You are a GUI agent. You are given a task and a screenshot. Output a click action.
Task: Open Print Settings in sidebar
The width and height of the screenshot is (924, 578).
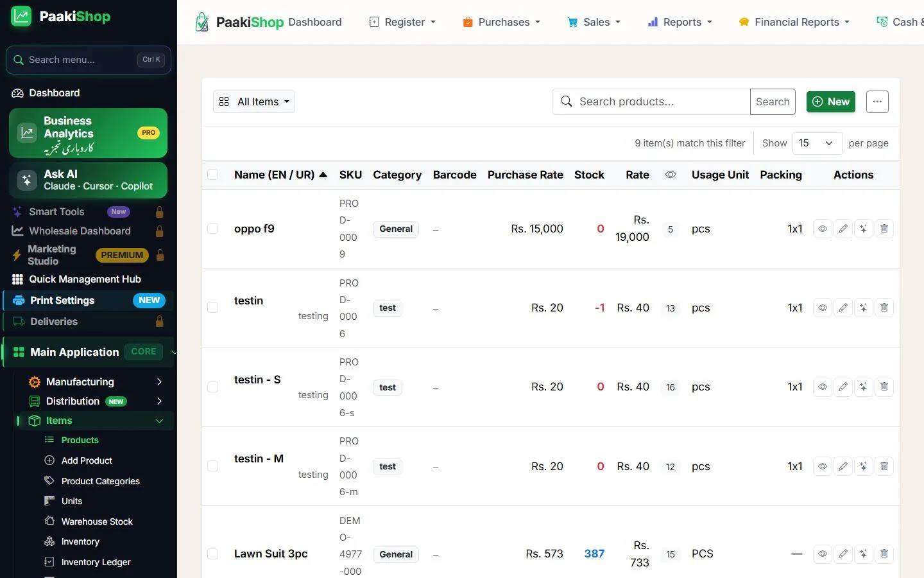click(x=89, y=301)
